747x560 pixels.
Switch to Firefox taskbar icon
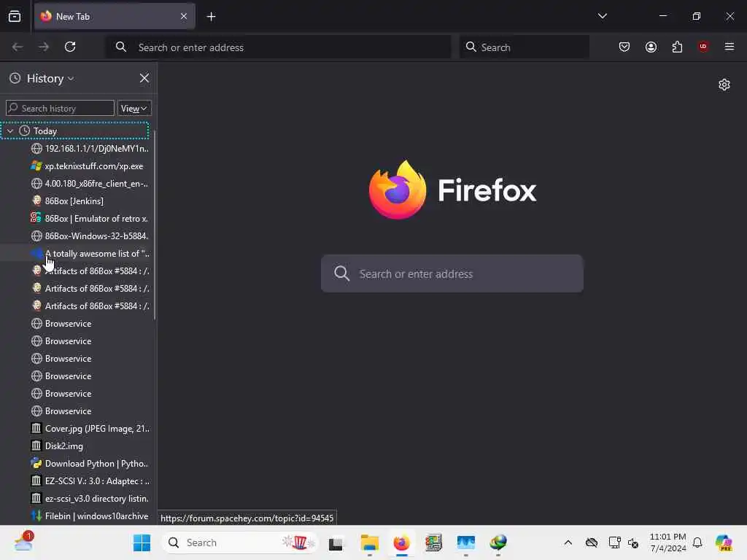click(402, 542)
